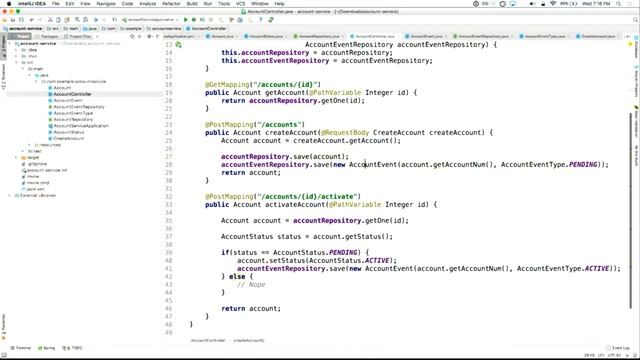640x360 pixels.
Task: Click the Synchronize icon in toolbar
Action: [x=21, y=20]
